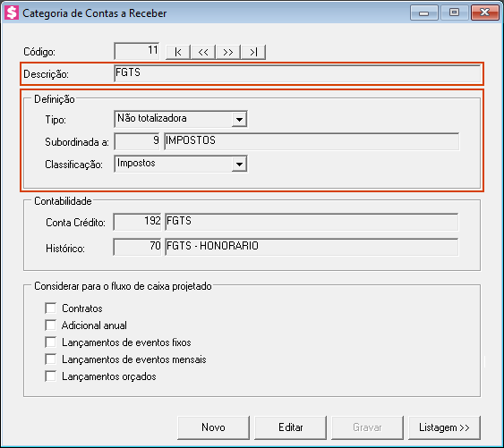Image resolution: width=504 pixels, height=448 pixels.
Task: Tick the Adicional anual checkbox
Action: coord(51,325)
